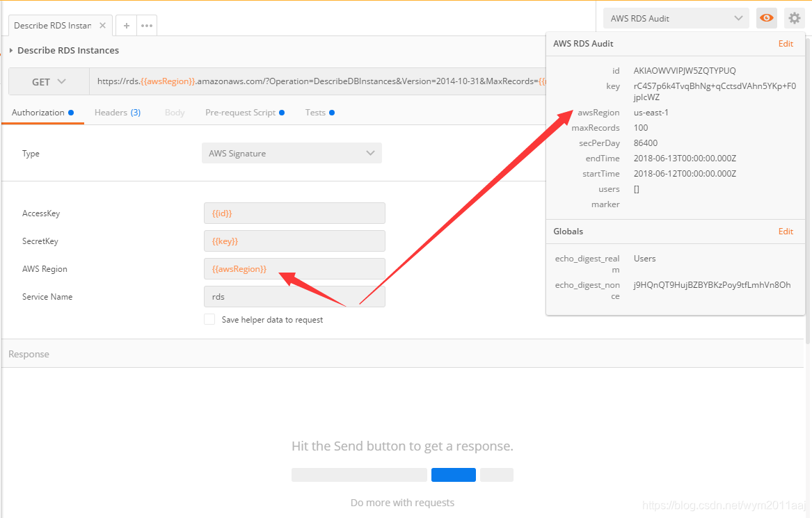This screenshot has height=518, width=812.
Task: Open the AWS Signature type dropdown
Action: point(292,153)
